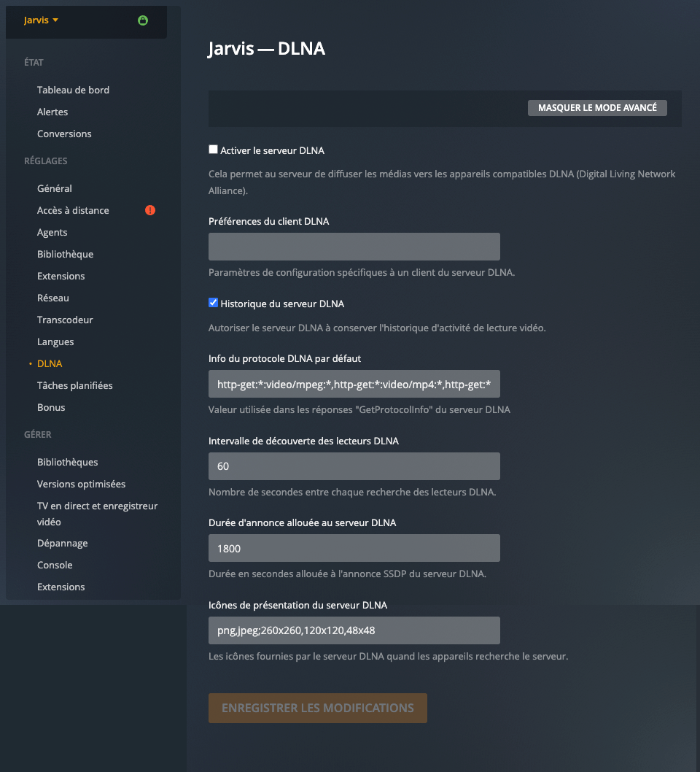The height and width of the screenshot is (772, 700).
Task: Go to Alertes section
Action: coord(52,112)
